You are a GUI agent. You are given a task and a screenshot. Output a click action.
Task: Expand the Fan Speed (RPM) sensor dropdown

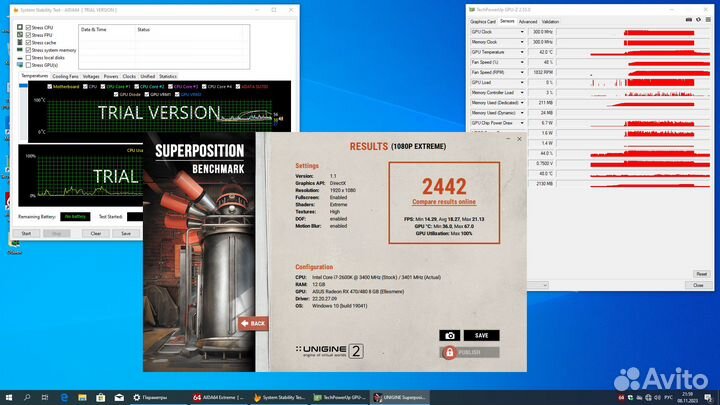click(522, 73)
